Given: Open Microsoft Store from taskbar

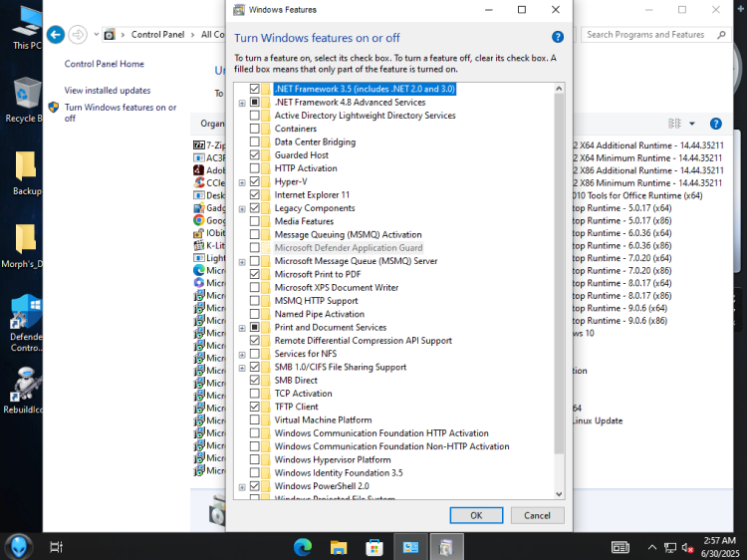Looking at the screenshot, I should click(x=374, y=547).
